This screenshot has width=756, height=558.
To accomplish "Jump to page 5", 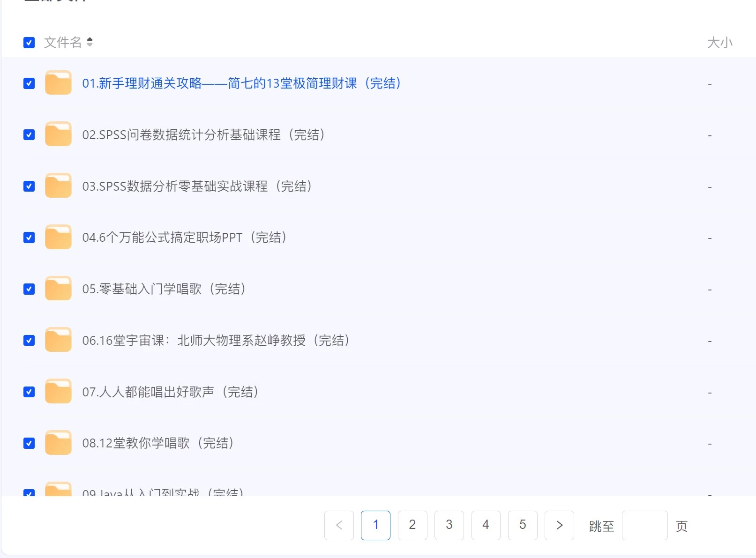I will [x=523, y=525].
